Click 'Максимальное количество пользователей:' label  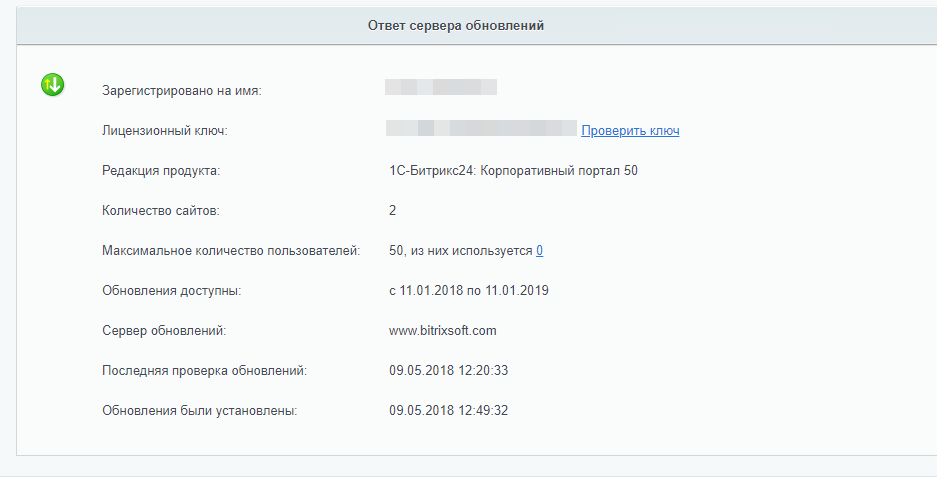[x=231, y=250]
